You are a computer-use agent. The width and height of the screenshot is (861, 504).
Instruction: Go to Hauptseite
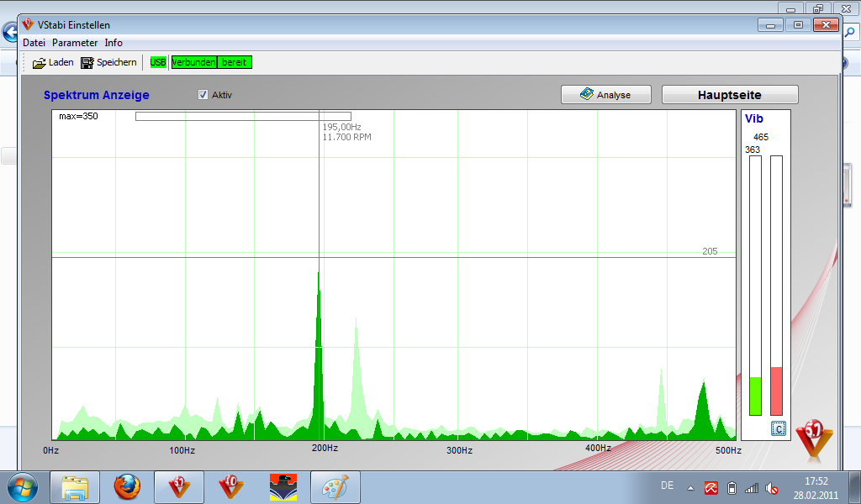coord(730,95)
